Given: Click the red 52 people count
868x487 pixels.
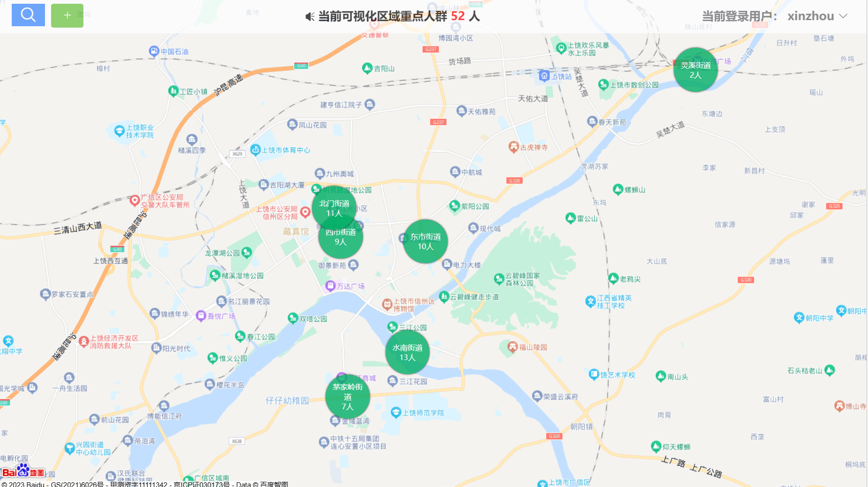Looking at the screenshot, I should (458, 16).
